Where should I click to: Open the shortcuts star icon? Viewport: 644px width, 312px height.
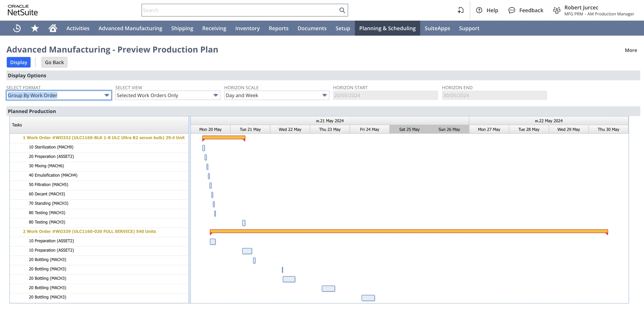[x=35, y=28]
